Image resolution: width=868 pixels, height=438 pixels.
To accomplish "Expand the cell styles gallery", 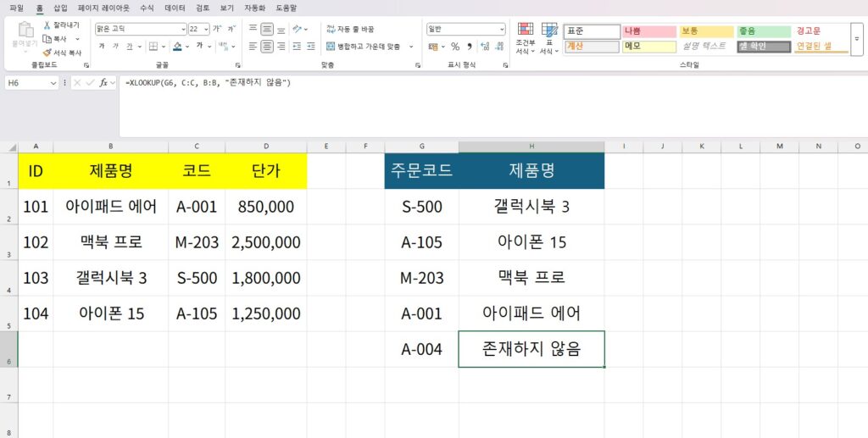I will (x=857, y=39).
